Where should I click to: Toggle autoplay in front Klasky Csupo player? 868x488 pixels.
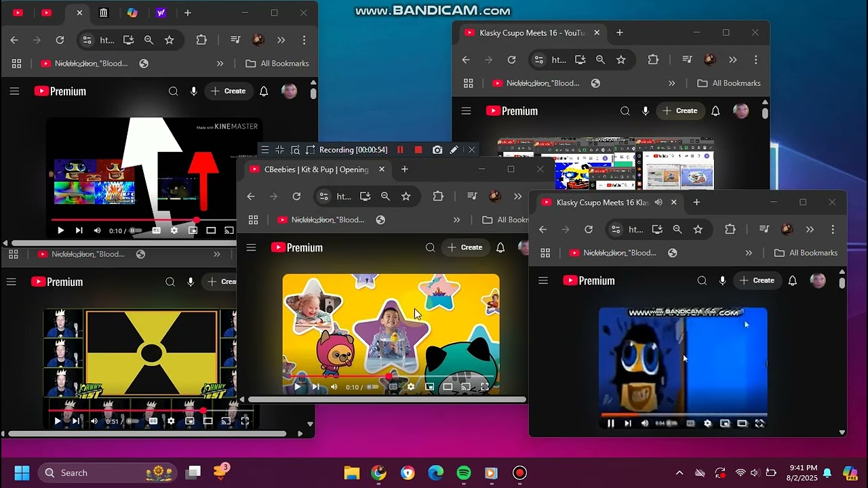click(672, 423)
